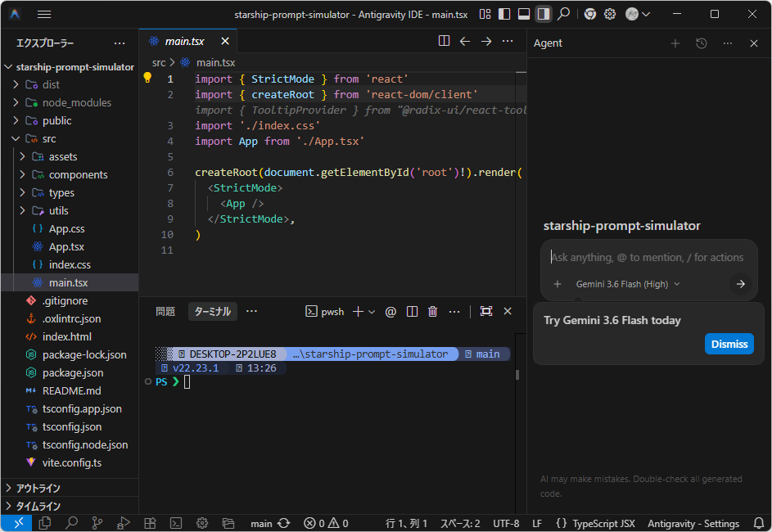This screenshot has height=532, width=772.
Task: Open explorer more actions menu
Action: 120,43
